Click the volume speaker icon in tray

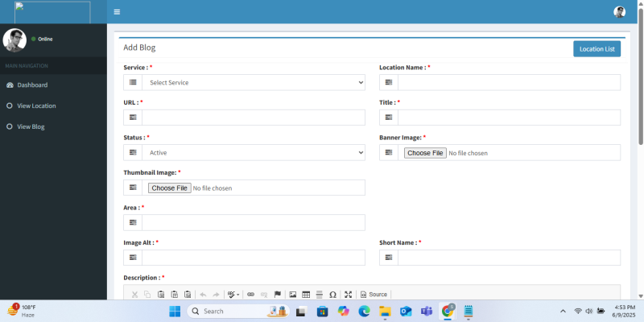coord(589,311)
